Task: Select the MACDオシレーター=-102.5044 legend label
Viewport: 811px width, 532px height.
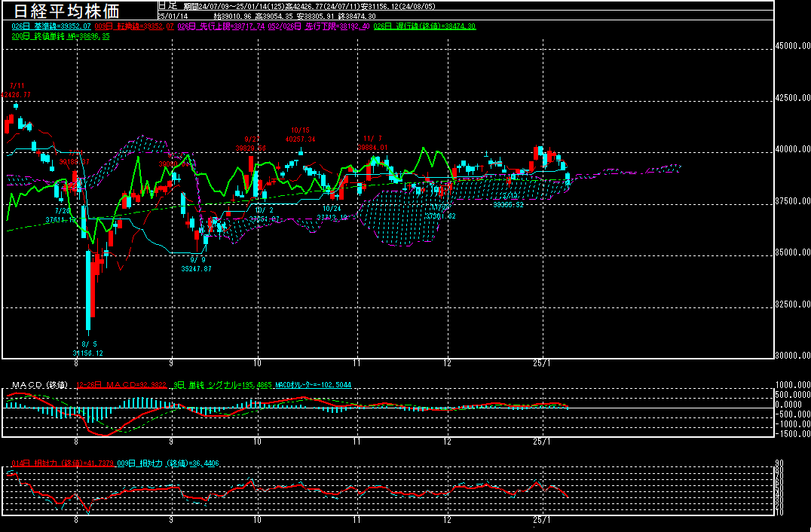Action: point(312,384)
